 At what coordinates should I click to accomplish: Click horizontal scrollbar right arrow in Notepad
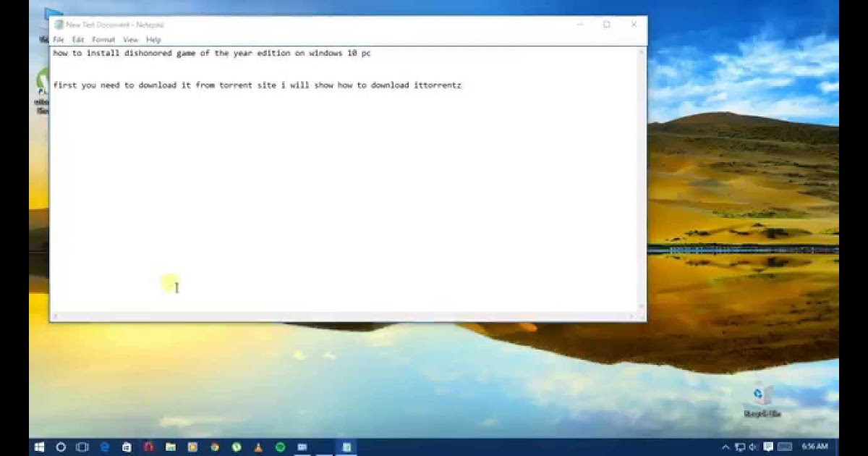[632, 316]
